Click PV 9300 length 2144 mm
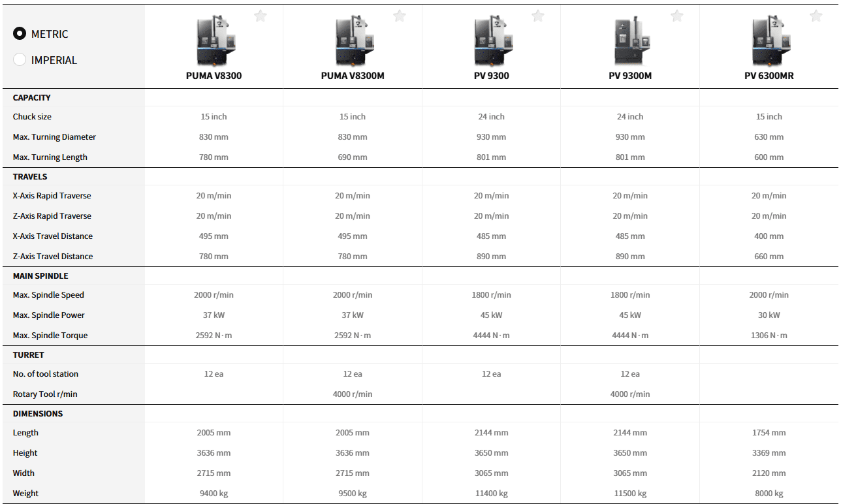Viewport: 841px width, 504px height. tap(492, 433)
